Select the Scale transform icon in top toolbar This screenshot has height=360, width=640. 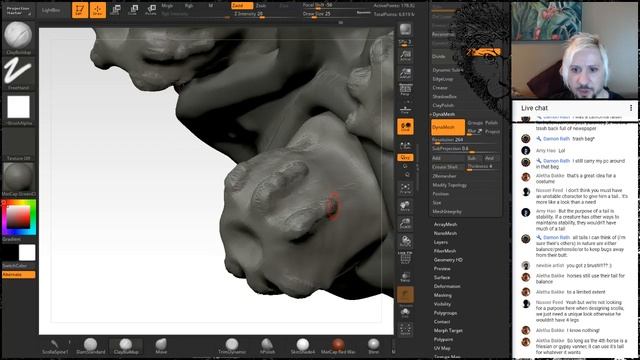pyautogui.click(x=133, y=10)
